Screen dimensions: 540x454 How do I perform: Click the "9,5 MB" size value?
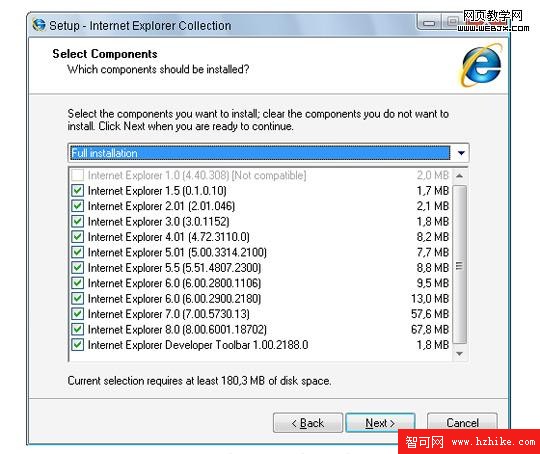click(433, 283)
